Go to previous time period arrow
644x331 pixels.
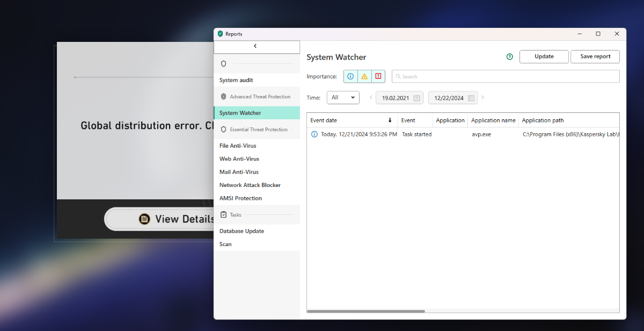(371, 97)
